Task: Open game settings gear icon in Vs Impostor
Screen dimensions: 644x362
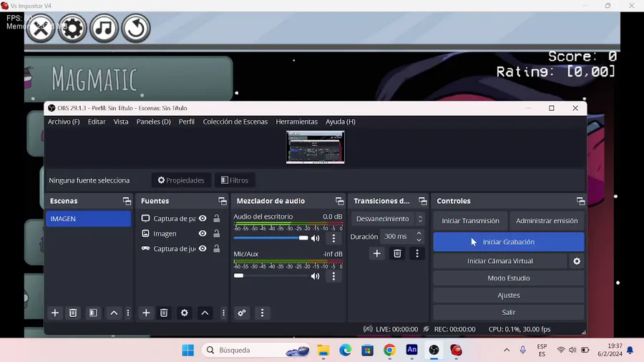Action: tap(72, 29)
